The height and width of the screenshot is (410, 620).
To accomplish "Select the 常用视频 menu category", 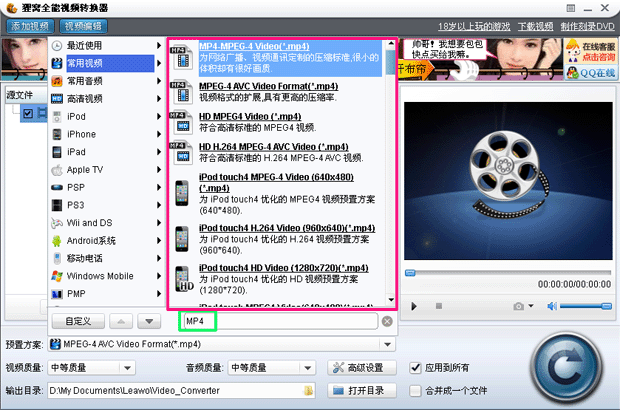I will tap(107, 63).
